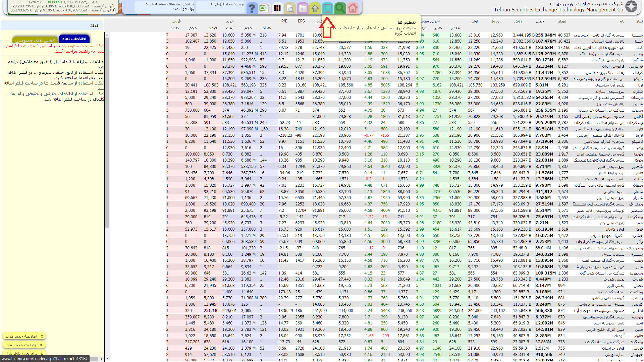644x362 pixels.
Task: Open the green magnifier search tool
Action: click(340, 8)
